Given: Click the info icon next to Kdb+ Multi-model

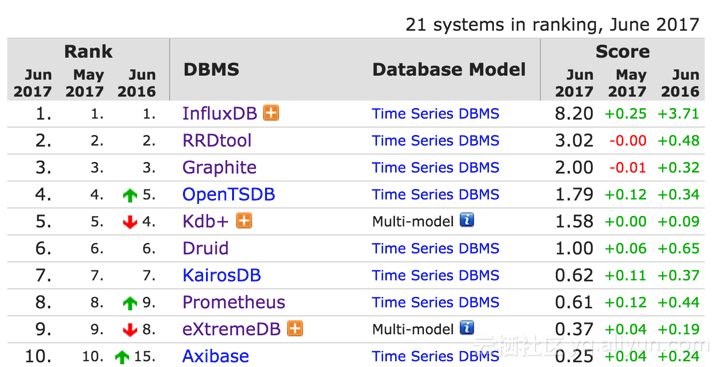Looking at the screenshot, I should click(467, 220).
